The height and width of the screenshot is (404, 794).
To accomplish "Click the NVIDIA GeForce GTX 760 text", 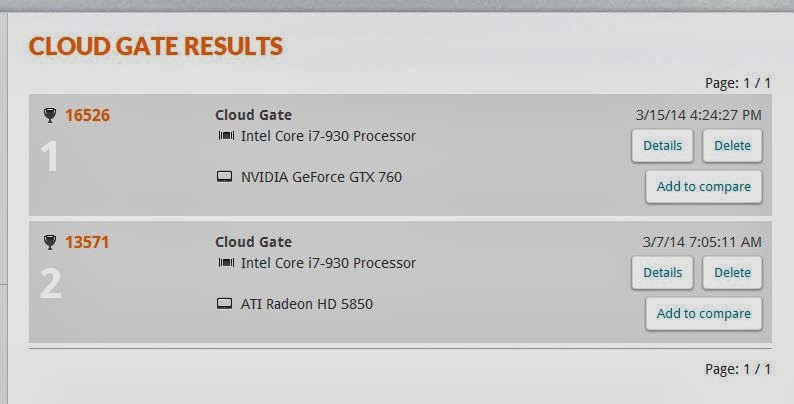I will (321, 177).
